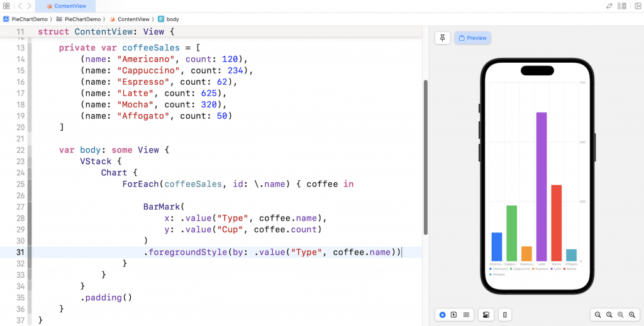Image resolution: width=644 pixels, height=326 pixels.
Task: Toggle editor review changes arrows
Action: (609, 6)
